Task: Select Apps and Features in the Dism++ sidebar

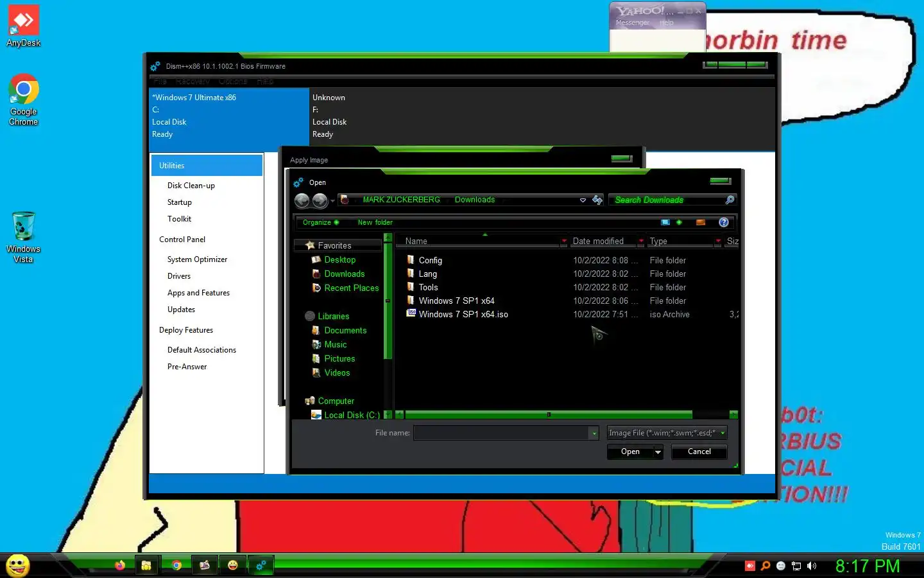Action: coord(199,293)
